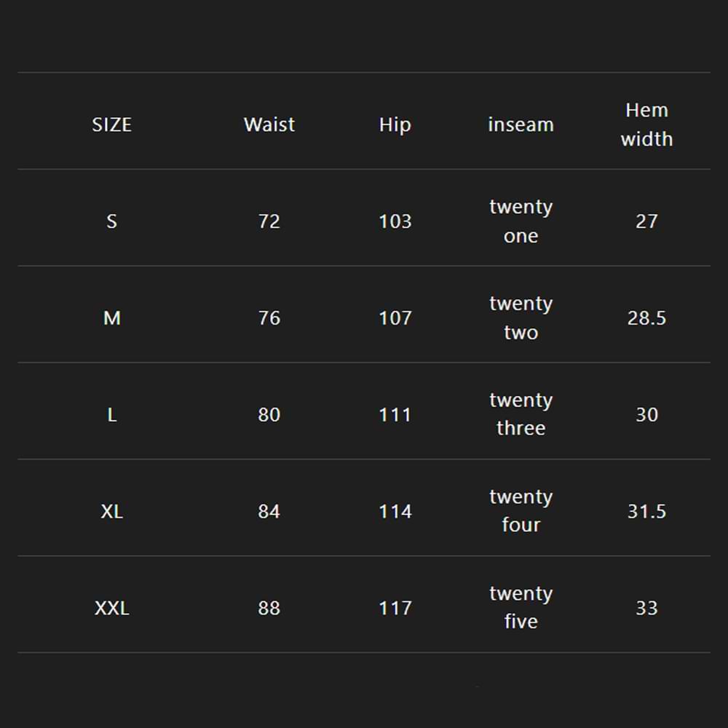Click waist value 72

(x=269, y=221)
